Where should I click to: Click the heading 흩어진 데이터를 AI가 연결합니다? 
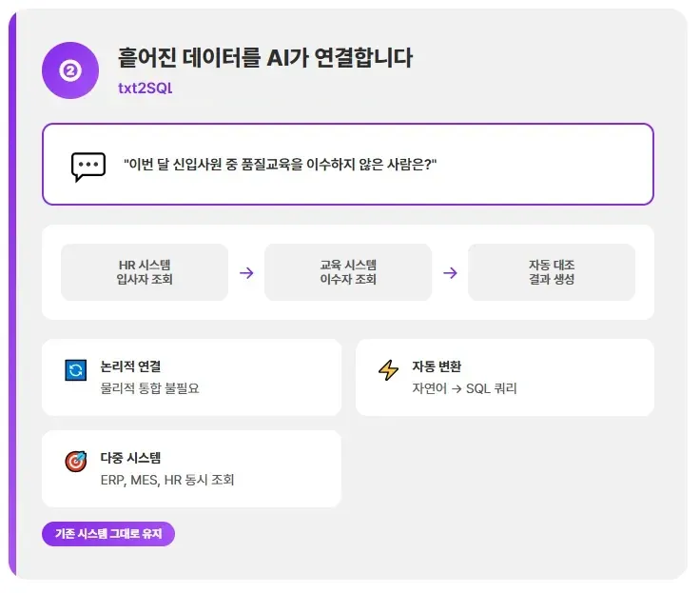265,58
